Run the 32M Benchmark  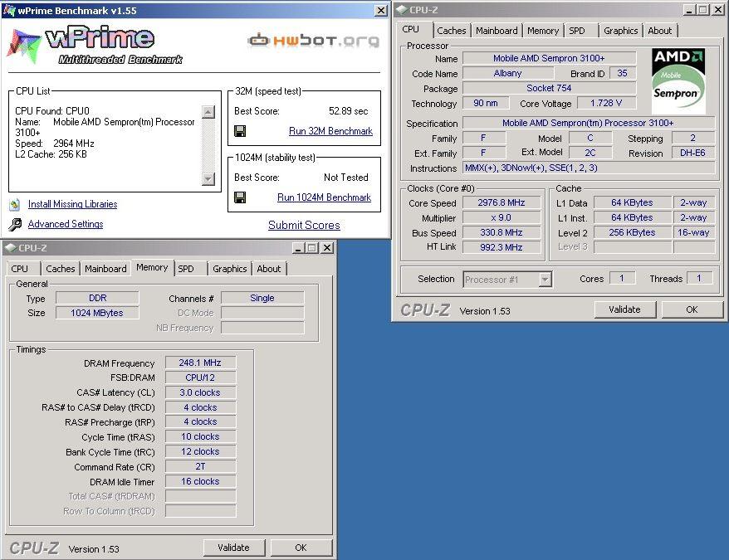pyautogui.click(x=330, y=131)
